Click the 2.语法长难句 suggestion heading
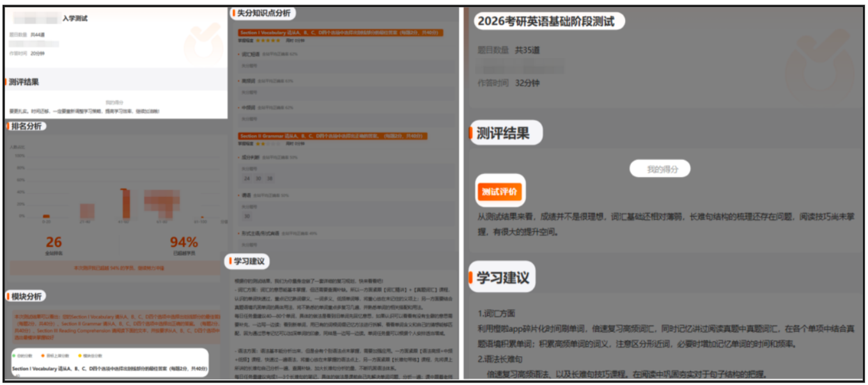The image size is (868, 385). 500,358
